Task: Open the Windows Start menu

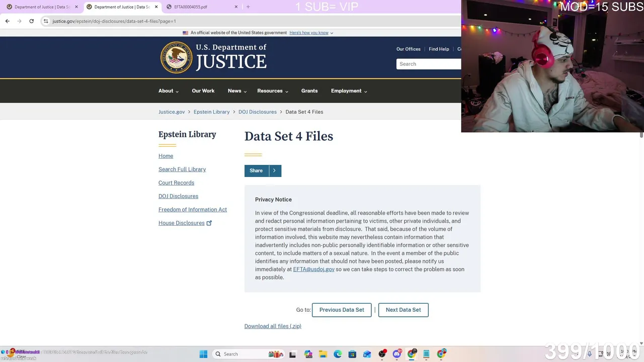Action: (x=203, y=354)
